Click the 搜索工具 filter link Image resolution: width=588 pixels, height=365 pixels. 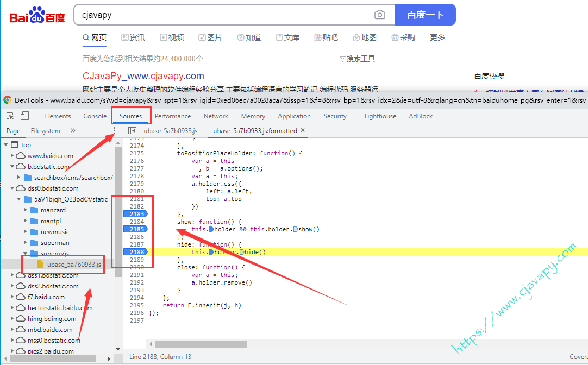coord(357,59)
